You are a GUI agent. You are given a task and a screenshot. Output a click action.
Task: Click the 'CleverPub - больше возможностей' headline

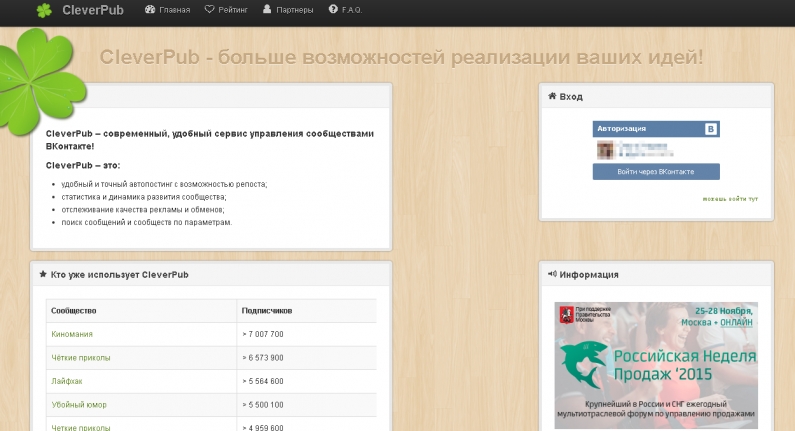pos(401,57)
